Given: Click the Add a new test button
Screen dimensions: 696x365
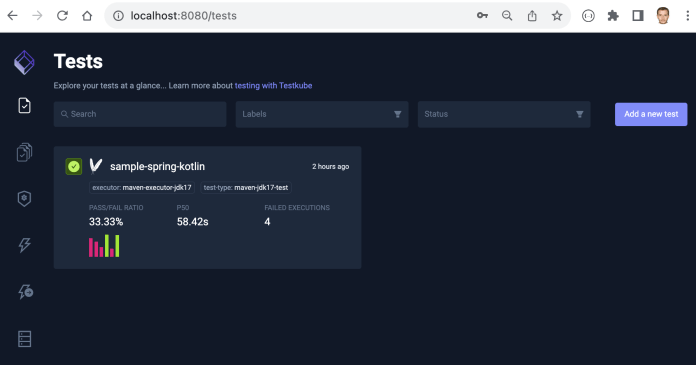Looking at the screenshot, I should pos(651,114).
